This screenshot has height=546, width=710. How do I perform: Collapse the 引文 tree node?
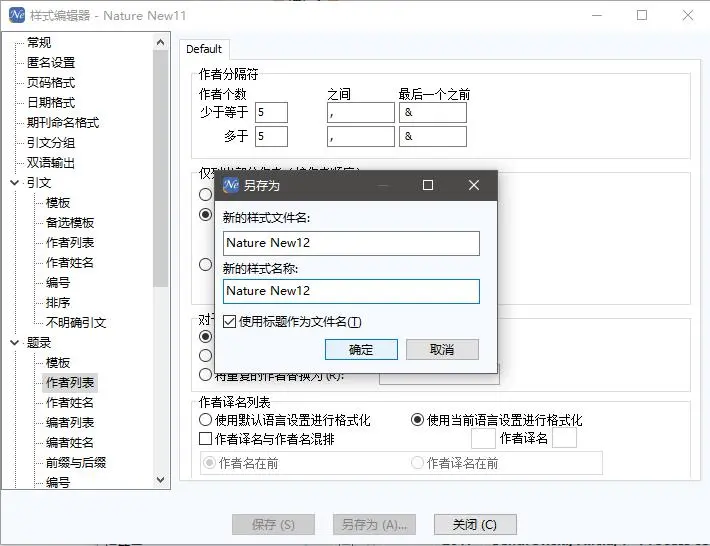14,183
